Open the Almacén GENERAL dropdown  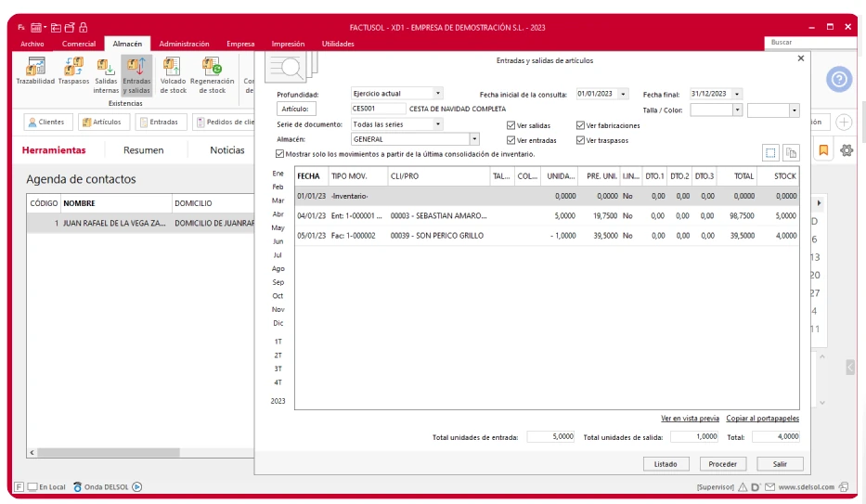coord(474,139)
